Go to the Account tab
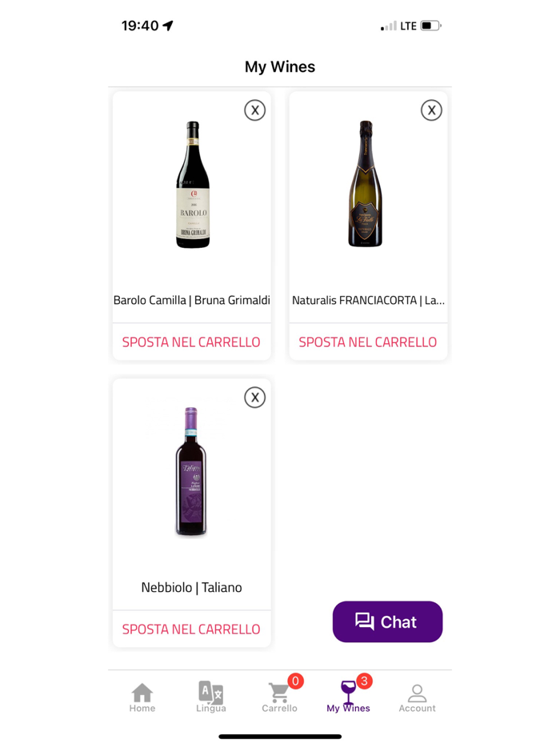Viewport: 560px width, 747px height. 417,697
